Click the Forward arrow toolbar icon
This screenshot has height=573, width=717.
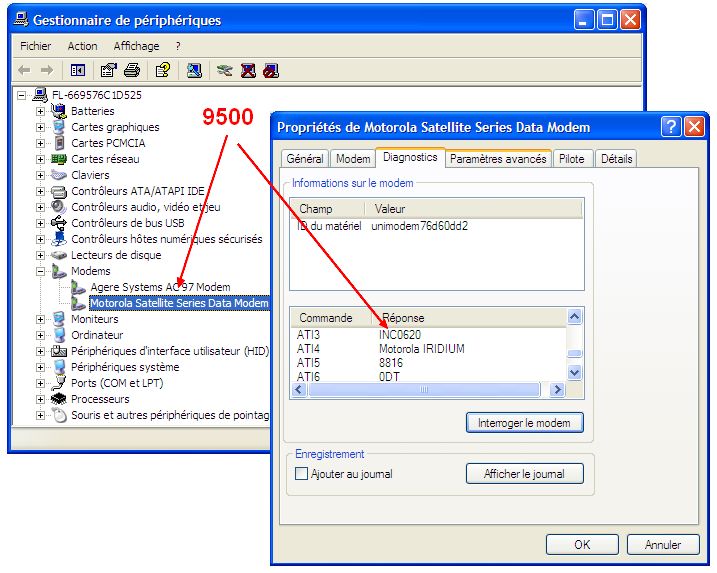point(47,70)
